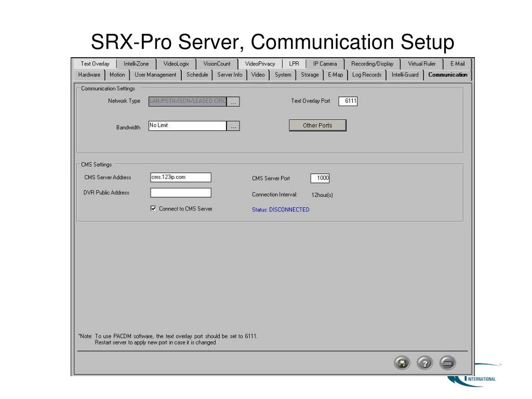This screenshot has width=532, height=399.
Task: Open the Recording/Display tab
Action: point(372,64)
